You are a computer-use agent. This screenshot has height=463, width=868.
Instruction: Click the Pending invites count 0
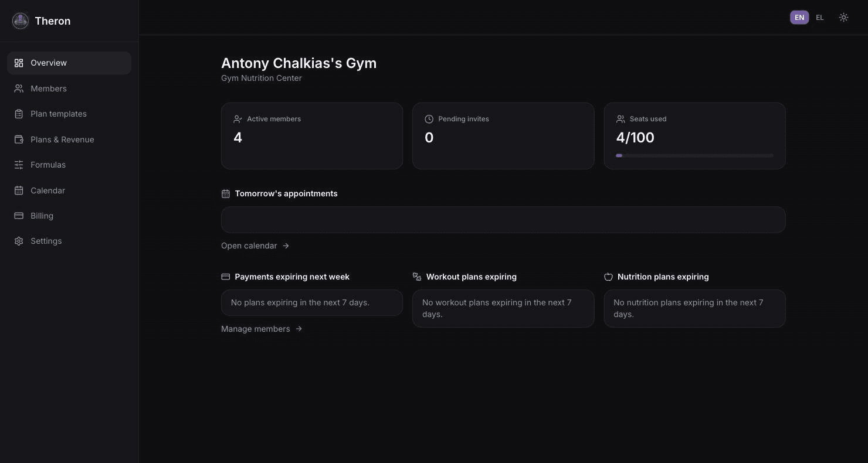[429, 138]
